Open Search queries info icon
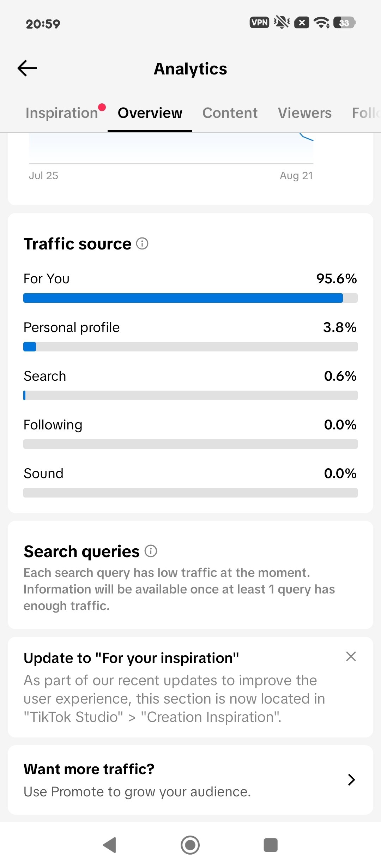Screen dimensions: 381x868 click(151, 551)
